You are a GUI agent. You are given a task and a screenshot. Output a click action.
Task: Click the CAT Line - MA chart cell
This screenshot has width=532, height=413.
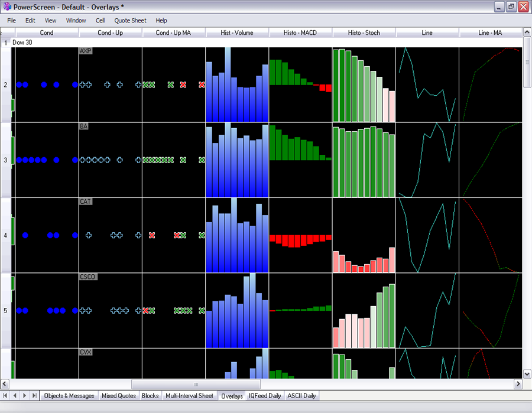tap(491, 235)
